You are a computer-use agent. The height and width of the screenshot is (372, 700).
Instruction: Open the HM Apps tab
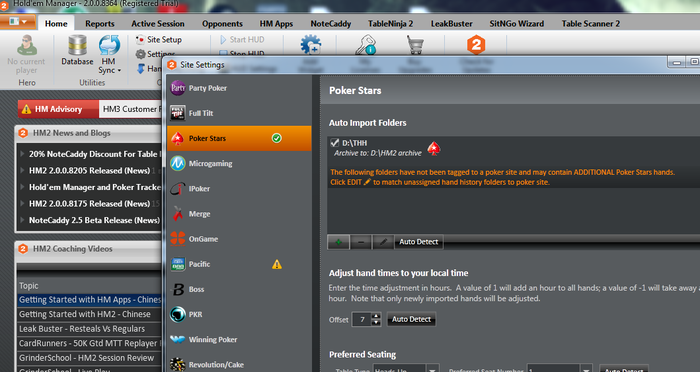tap(276, 24)
